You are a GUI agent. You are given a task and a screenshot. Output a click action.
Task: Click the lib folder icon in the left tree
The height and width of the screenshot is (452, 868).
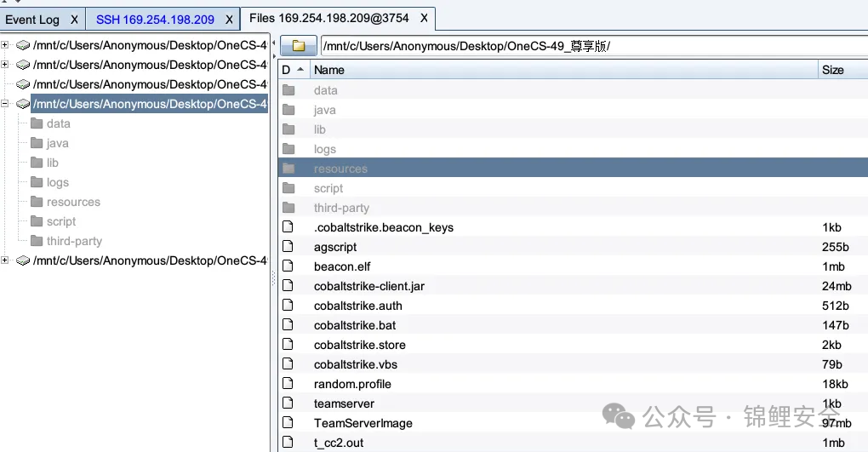37,163
